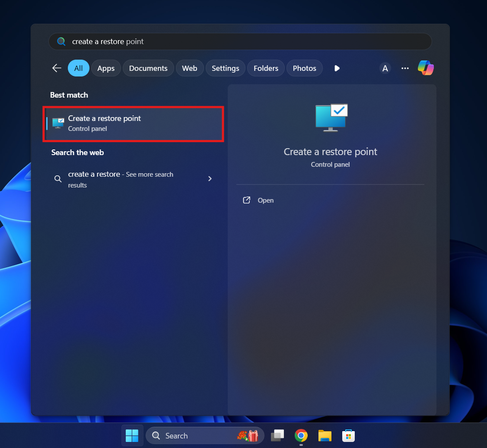Screen dimensions: 487x448
Task: Click the Task View taskbar icon
Action: pyautogui.click(x=277, y=435)
